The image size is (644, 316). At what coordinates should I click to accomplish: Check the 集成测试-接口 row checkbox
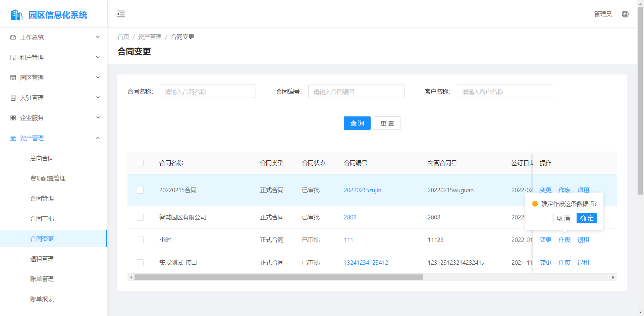pyautogui.click(x=140, y=263)
